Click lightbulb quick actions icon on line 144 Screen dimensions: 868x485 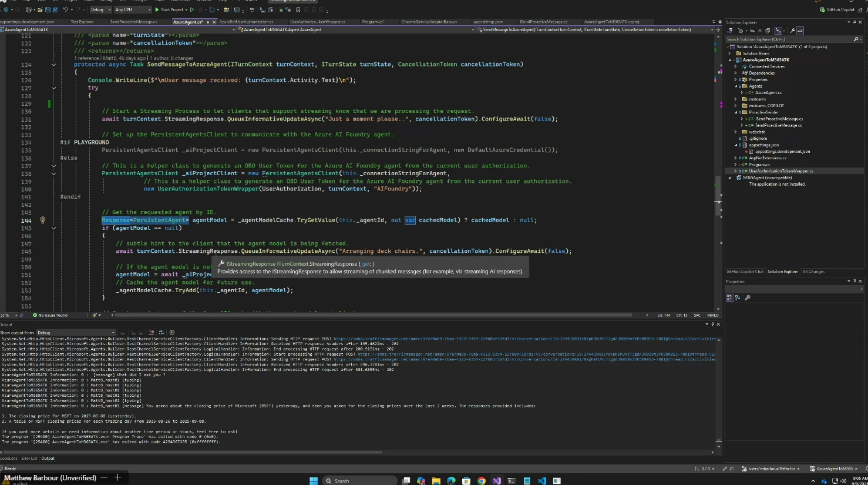tap(42, 220)
